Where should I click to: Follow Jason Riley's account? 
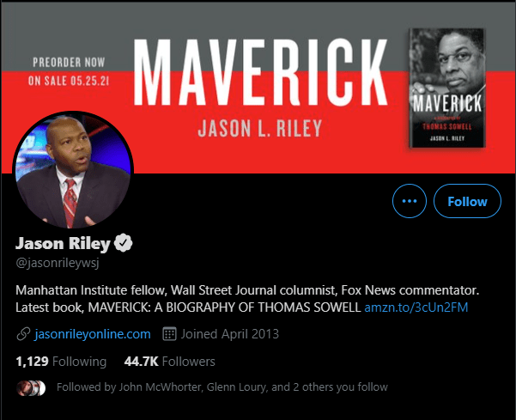coord(467,201)
